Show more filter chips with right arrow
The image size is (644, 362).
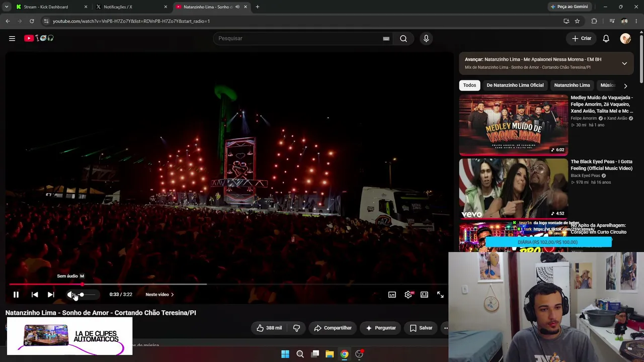[x=625, y=86]
